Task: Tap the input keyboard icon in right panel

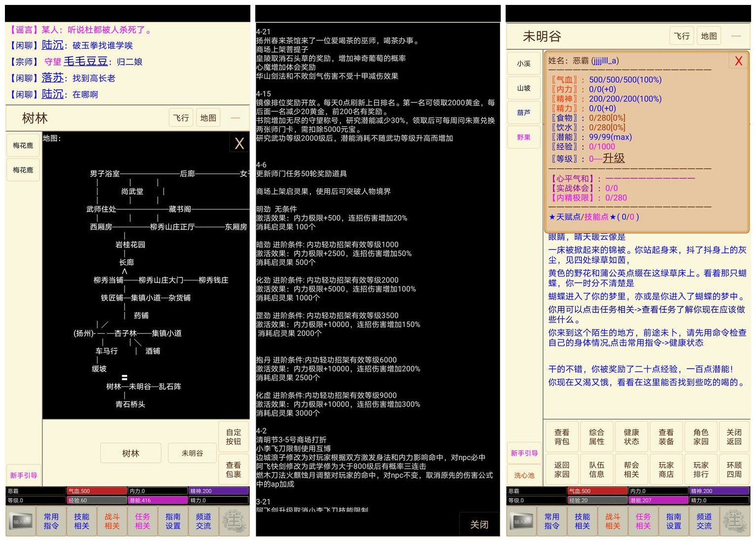Action: [522, 521]
